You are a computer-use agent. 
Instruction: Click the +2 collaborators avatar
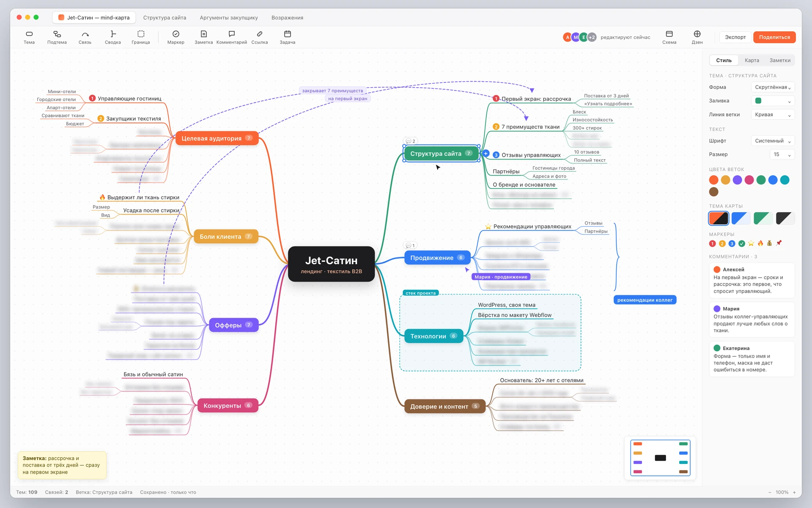[592, 37]
